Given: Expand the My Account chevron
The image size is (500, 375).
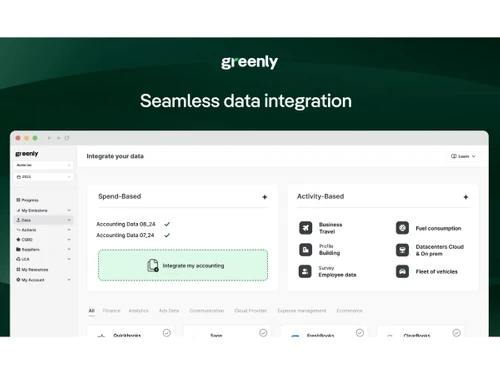Looking at the screenshot, I should point(69,280).
